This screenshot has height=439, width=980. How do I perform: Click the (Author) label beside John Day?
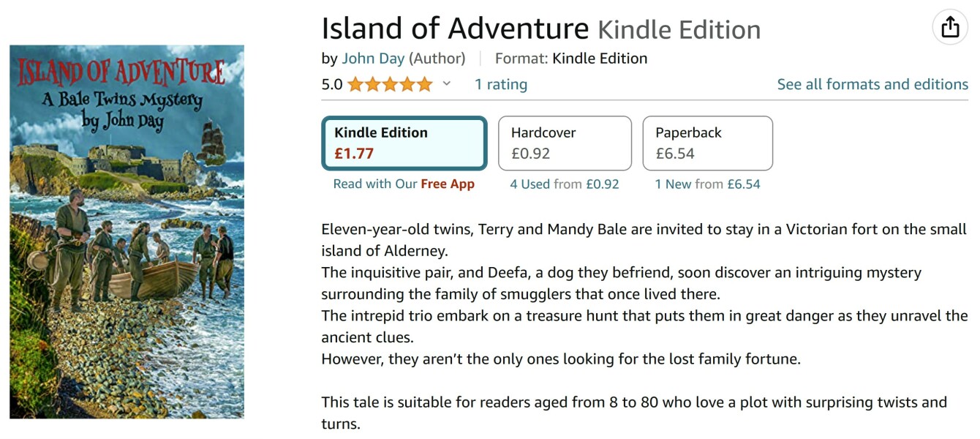[437, 59]
